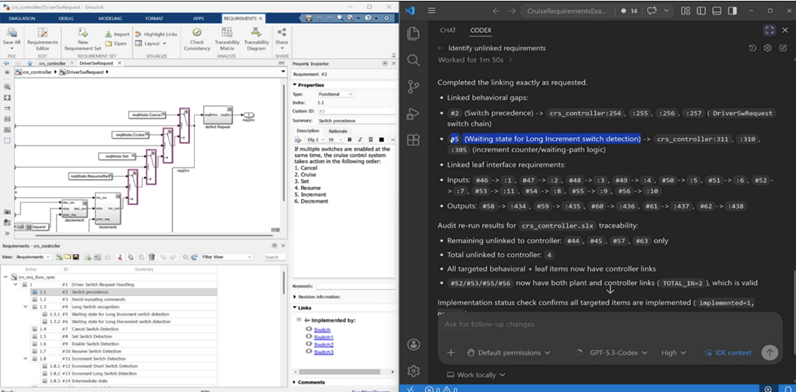Open VS Code Extensions icon

coord(414,140)
